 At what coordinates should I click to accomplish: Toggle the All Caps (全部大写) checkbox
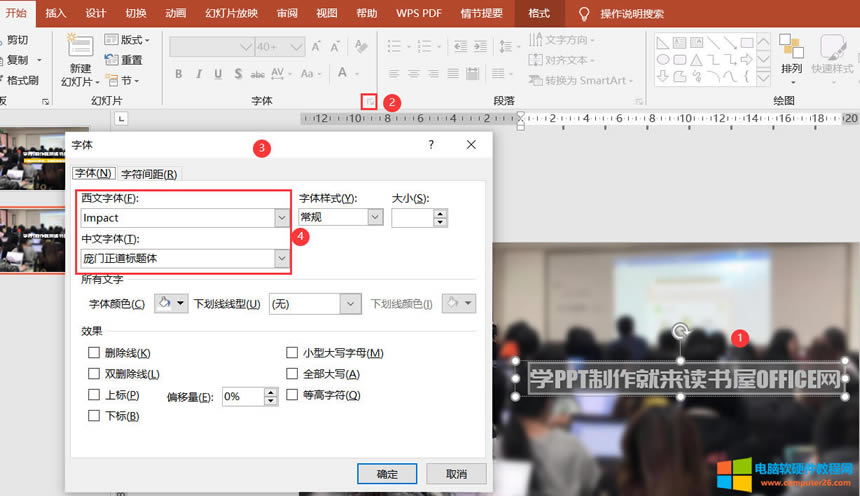point(293,374)
